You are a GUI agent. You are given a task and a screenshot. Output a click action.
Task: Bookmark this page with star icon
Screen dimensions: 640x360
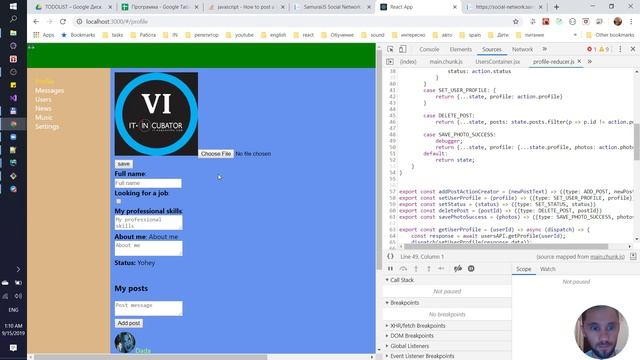[516, 22]
